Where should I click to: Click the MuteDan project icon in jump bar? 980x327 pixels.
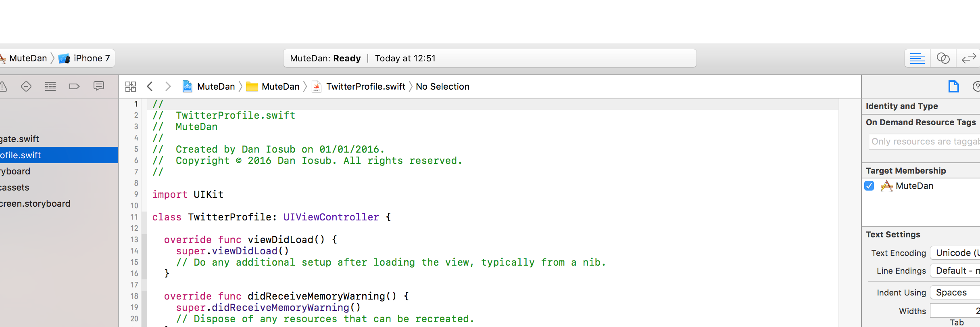[188, 86]
